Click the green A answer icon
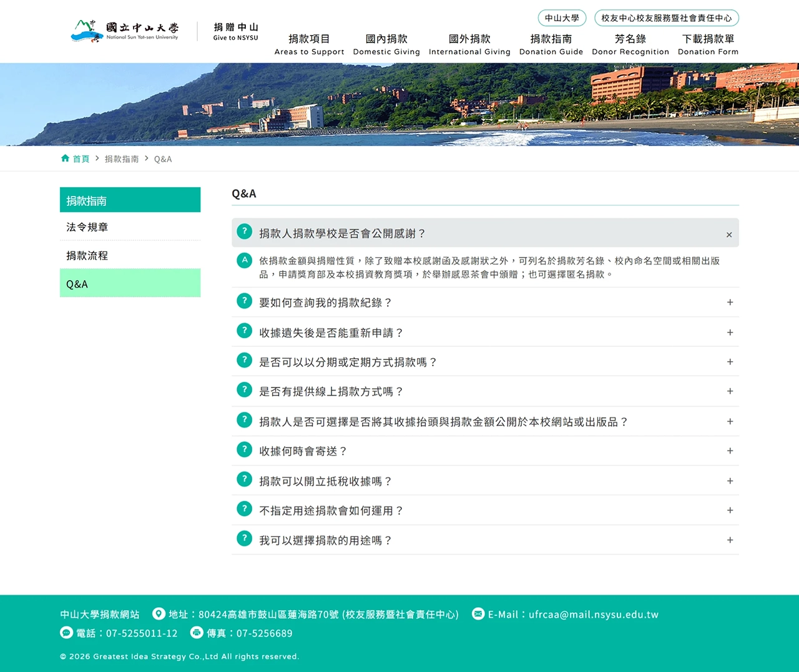The height and width of the screenshot is (672, 799). [245, 260]
